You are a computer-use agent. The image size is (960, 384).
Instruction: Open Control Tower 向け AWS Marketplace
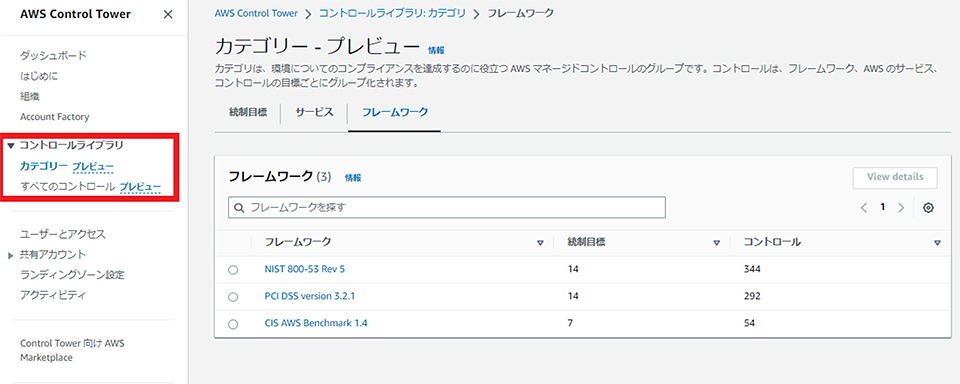[x=72, y=350]
